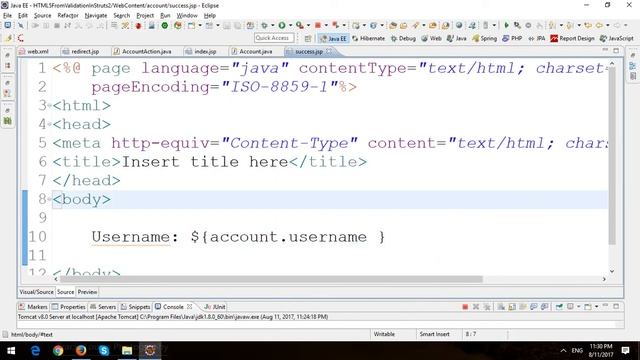The image size is (640, 360).
Task: Click the green Run toolbar button
Action: click(x=282, y=25)
